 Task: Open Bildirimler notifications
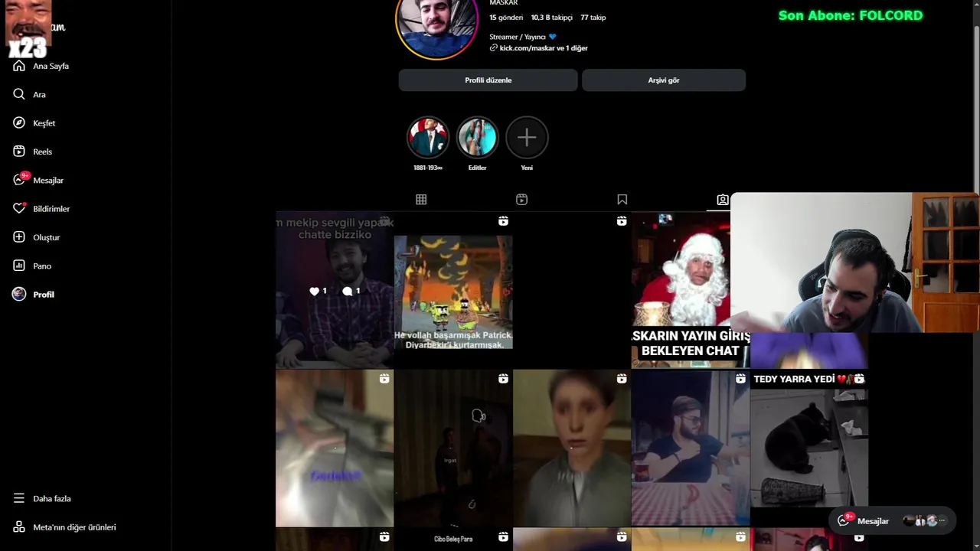pos(51,209)
